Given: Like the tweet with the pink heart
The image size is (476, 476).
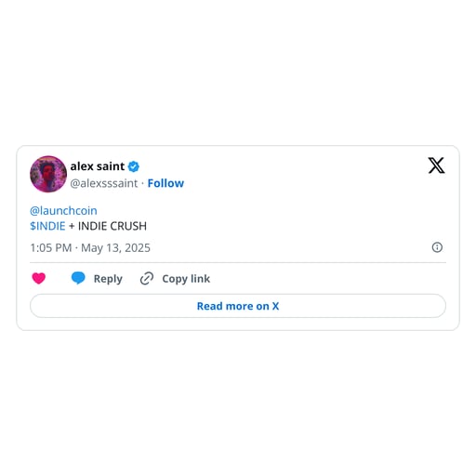Looking at the screenshot, I should pos(39,278).
